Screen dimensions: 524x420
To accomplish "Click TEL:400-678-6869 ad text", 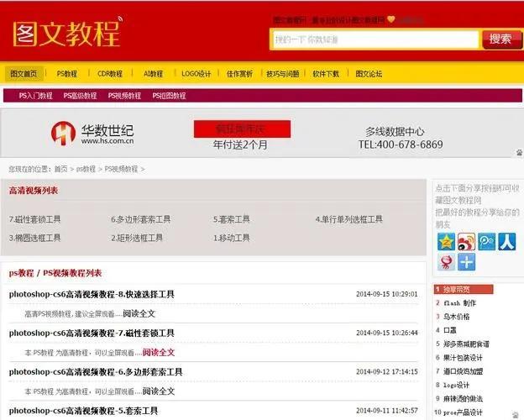I will (401, 144).
